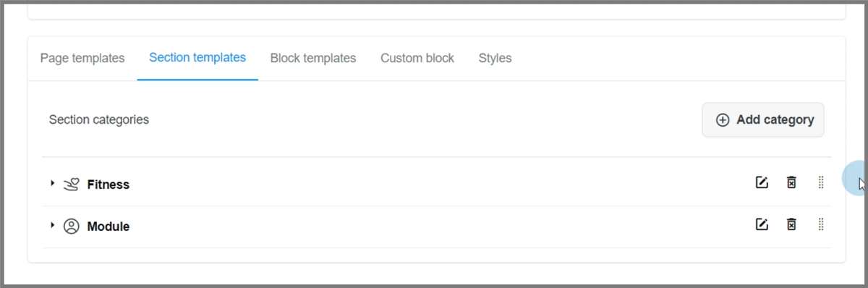
Task: Switch to the Block templates tab
Action: (x=313, y=58)
